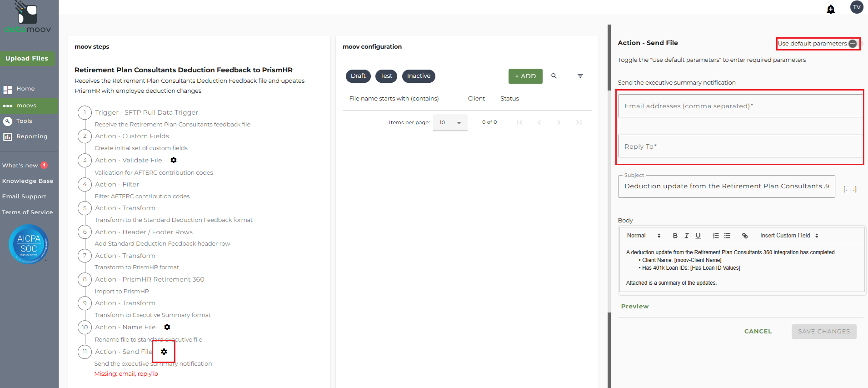Open the Items per page dropdown
The image size is (868, 388).
tap(450, 122)
